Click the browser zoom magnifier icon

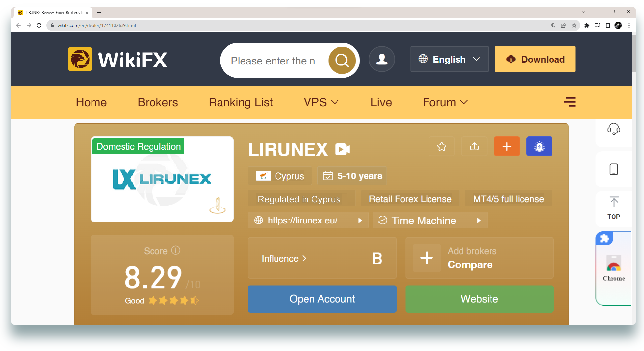553,25
